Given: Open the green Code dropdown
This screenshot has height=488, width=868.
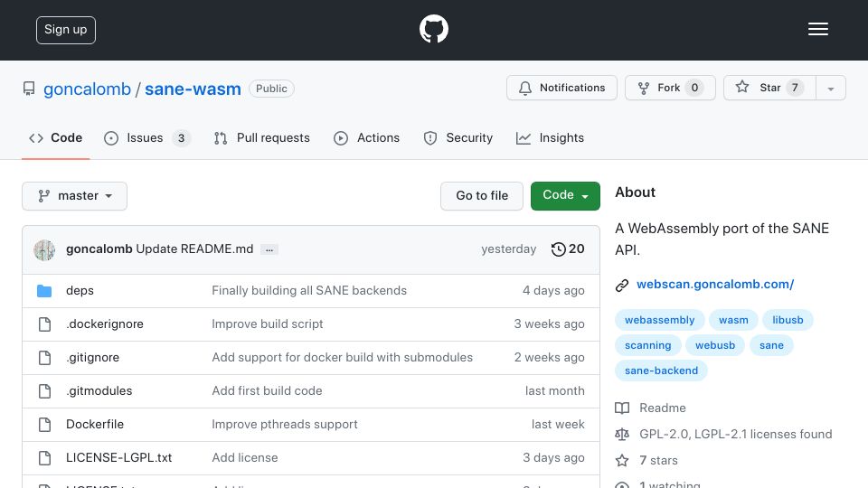Looking at the screenshot, I should click(x=565, y=196).
